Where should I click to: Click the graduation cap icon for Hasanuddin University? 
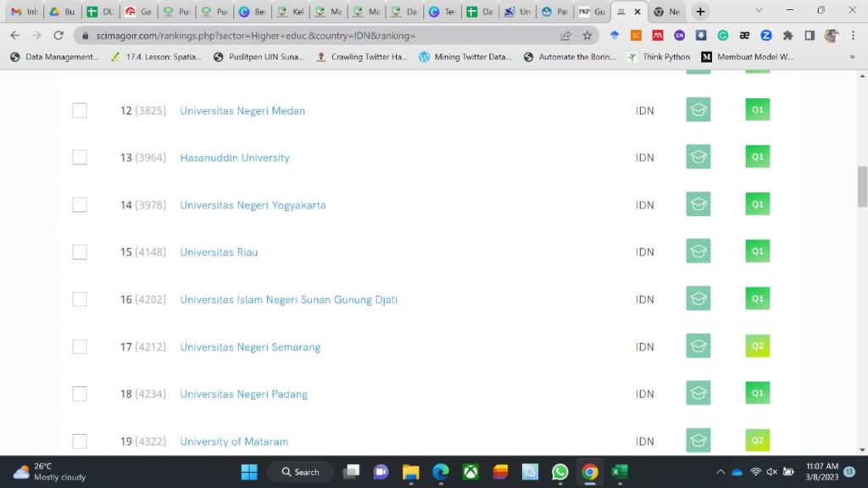coord(698,157)
